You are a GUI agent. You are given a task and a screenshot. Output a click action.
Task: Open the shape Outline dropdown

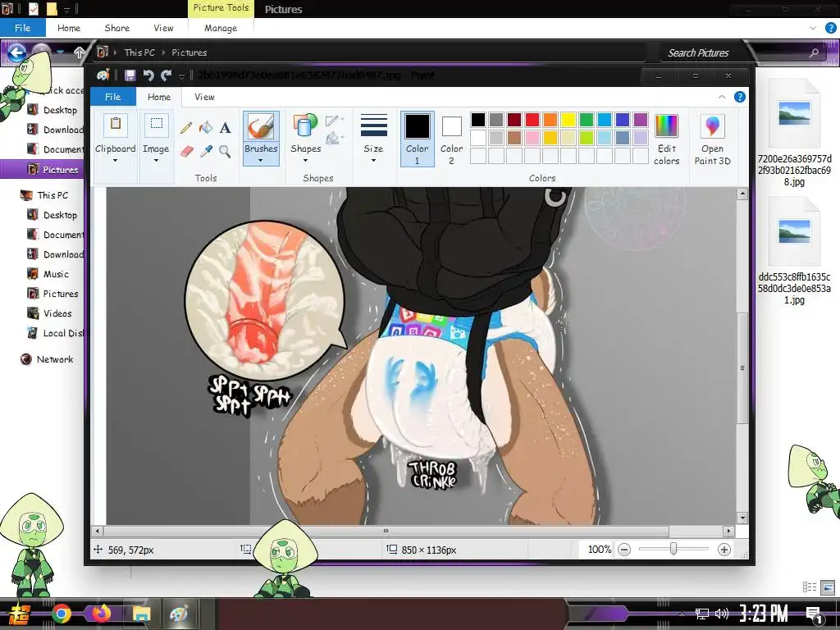pyautogui.click(x=335, y=120)
